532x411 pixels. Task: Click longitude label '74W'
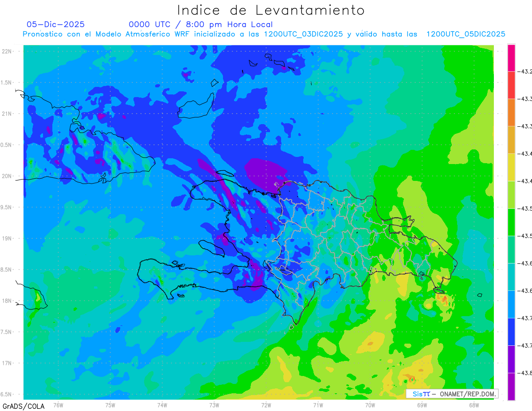(x=162, y=405)
